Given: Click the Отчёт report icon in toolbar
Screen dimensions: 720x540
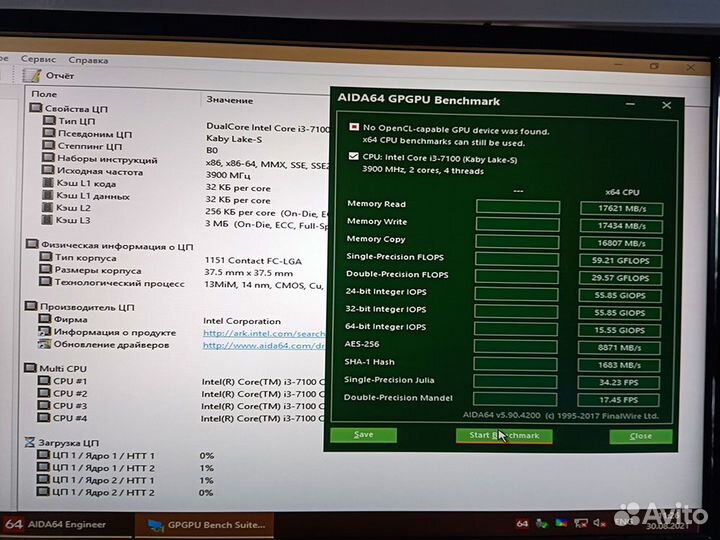Looking at the screenshot, I should pyautogui.click(x=32, y=75).
